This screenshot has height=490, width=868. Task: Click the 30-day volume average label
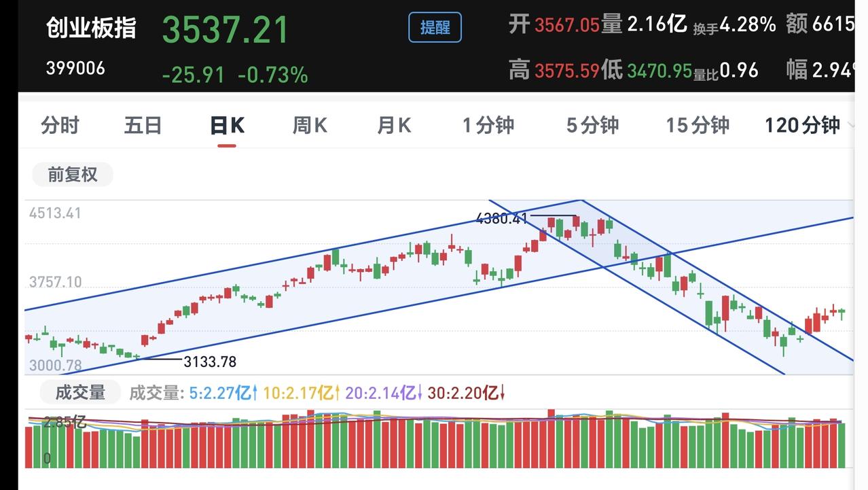click(466, 393)
